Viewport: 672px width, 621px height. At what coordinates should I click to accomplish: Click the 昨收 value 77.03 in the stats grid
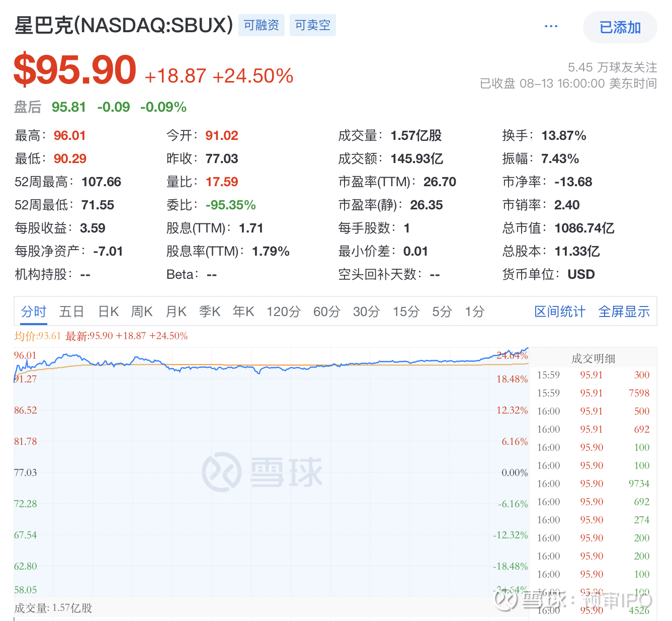click(x=222, y=159)
